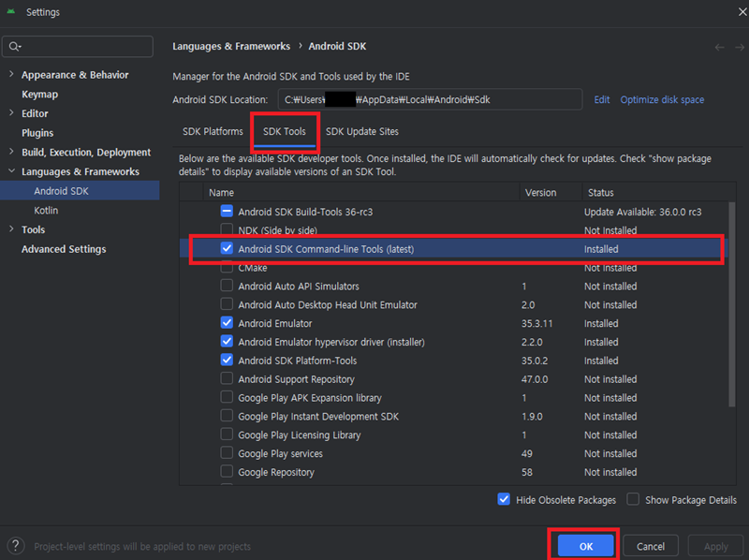Uncheck Android Emulator hypervisor driver checkbox

click(227, 342)
